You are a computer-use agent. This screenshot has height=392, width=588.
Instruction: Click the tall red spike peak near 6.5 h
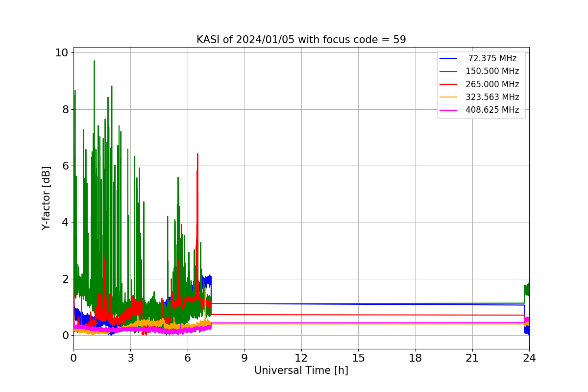(197, 154)
